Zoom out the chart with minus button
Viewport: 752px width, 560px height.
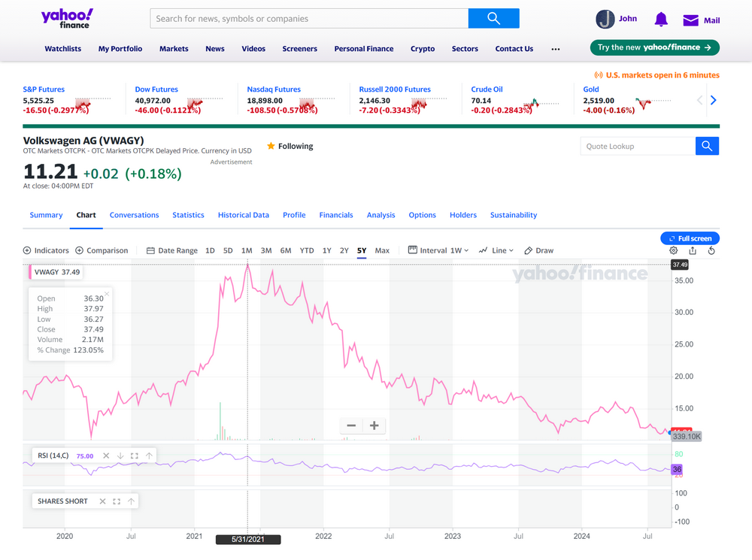tap(351, 426)
